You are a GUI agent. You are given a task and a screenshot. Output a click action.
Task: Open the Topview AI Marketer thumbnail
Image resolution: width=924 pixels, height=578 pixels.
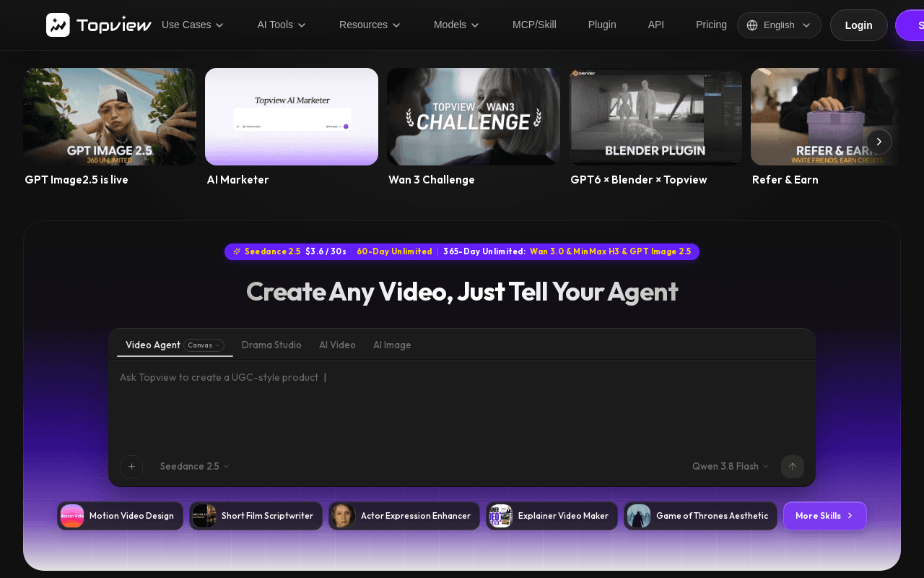tap(292, 116)
